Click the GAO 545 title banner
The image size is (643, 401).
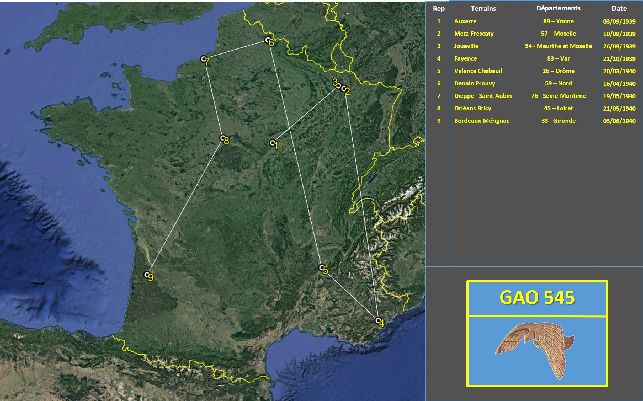click(537, 298)
